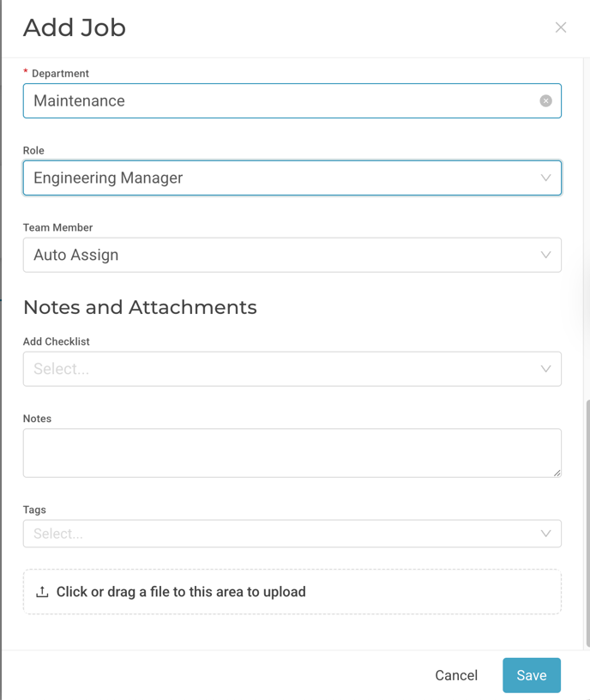Click the Notes and Attachments heading

[x=140, y=307]
